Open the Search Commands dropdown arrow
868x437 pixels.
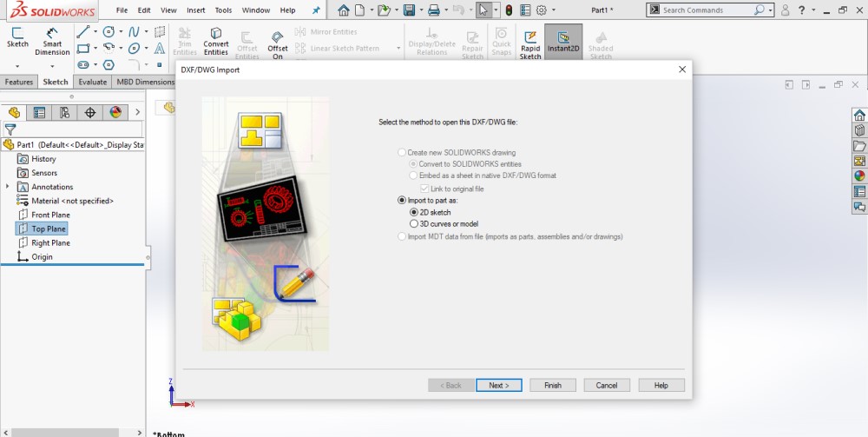[x=770, y=10]
